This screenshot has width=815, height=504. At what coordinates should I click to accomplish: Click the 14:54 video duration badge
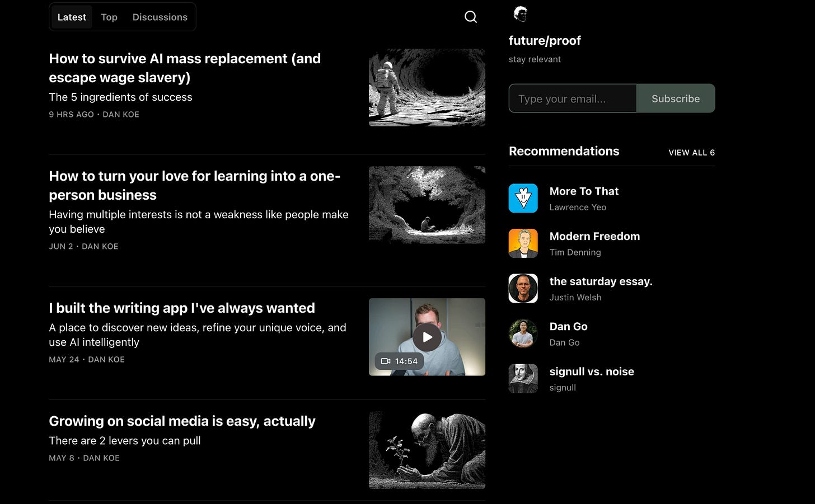tap(399, 361)
